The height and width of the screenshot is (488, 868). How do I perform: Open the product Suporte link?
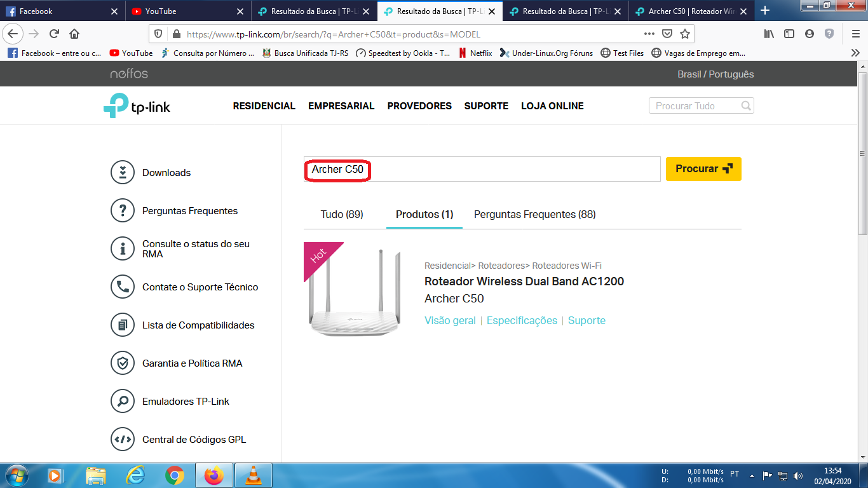pyautogui.click(x=587, y=320)
